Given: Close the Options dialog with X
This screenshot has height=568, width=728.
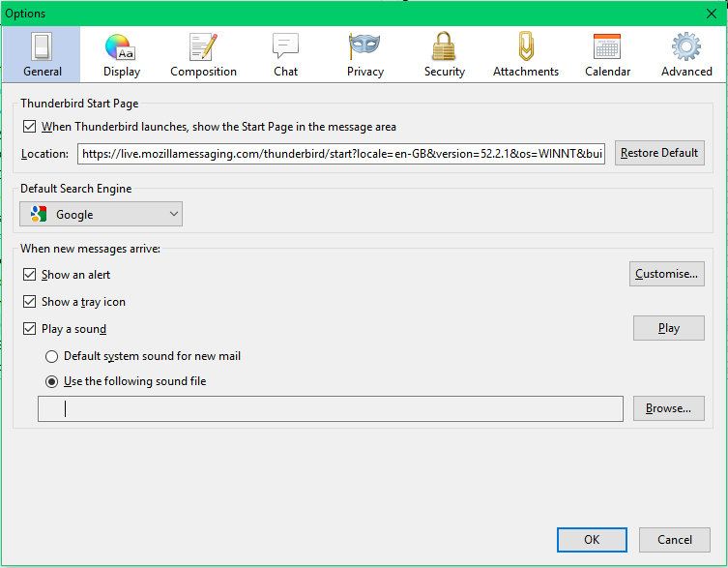Looking at the screenshot, I should (x=712, y=14).
